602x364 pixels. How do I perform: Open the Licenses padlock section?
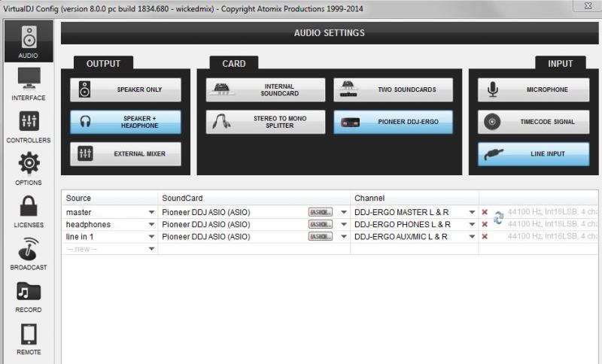pyautogui.click(x=29, y=211)
